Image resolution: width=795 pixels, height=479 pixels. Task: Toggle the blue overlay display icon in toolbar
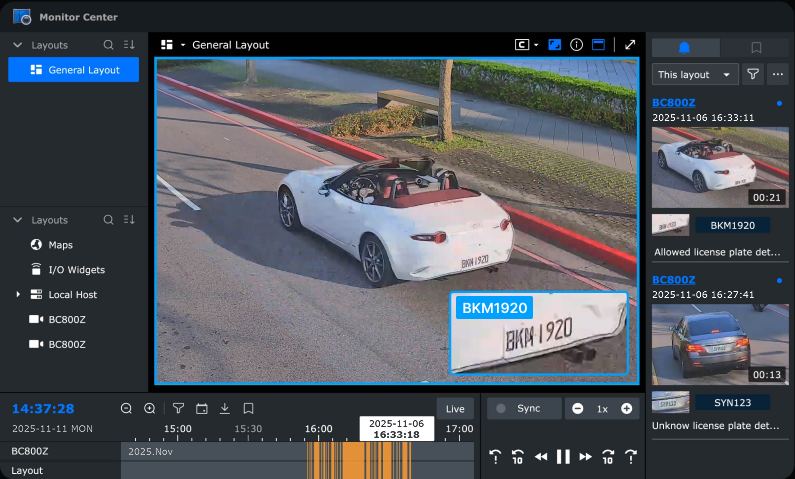555,45
